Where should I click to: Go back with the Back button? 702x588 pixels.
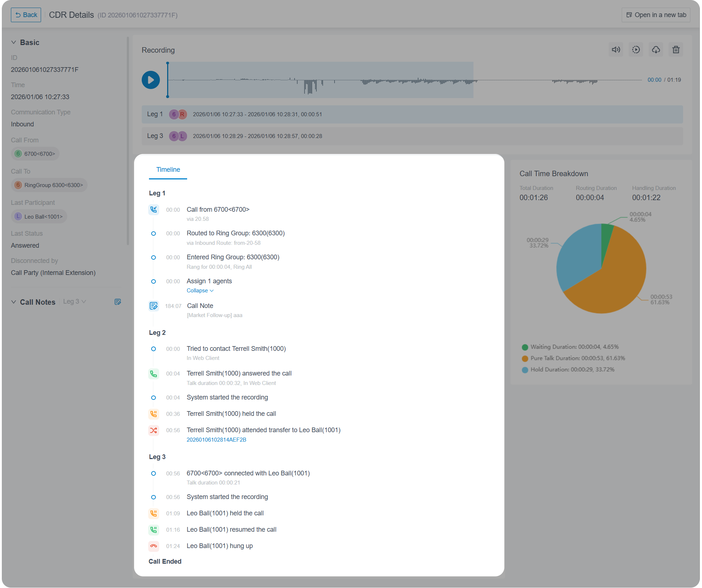26,15
